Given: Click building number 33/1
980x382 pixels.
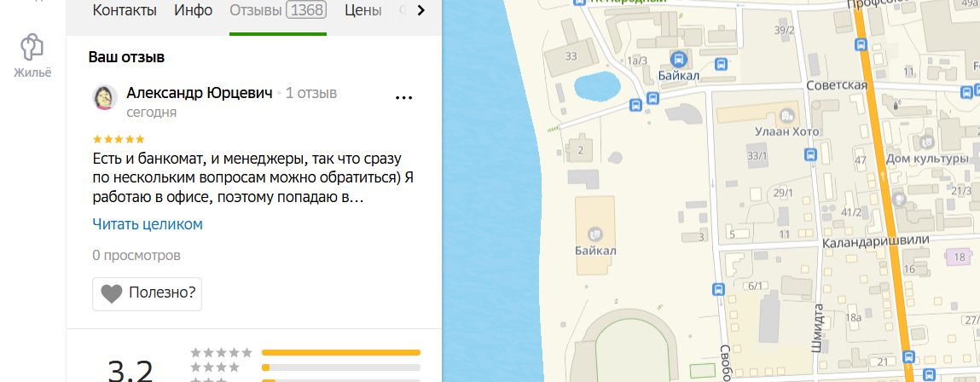Looking at the screenshot, I should 757,155.
